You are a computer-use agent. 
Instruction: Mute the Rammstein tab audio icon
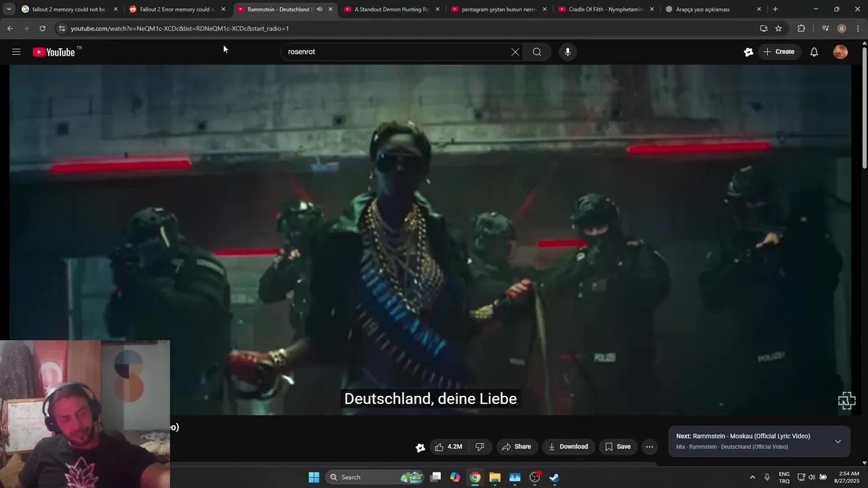(319, 9)
